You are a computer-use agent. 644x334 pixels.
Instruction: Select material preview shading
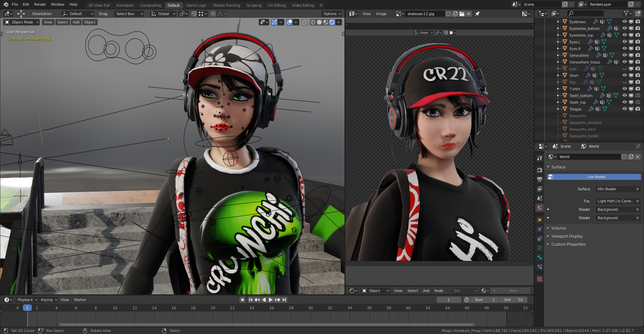pos(326,22)
